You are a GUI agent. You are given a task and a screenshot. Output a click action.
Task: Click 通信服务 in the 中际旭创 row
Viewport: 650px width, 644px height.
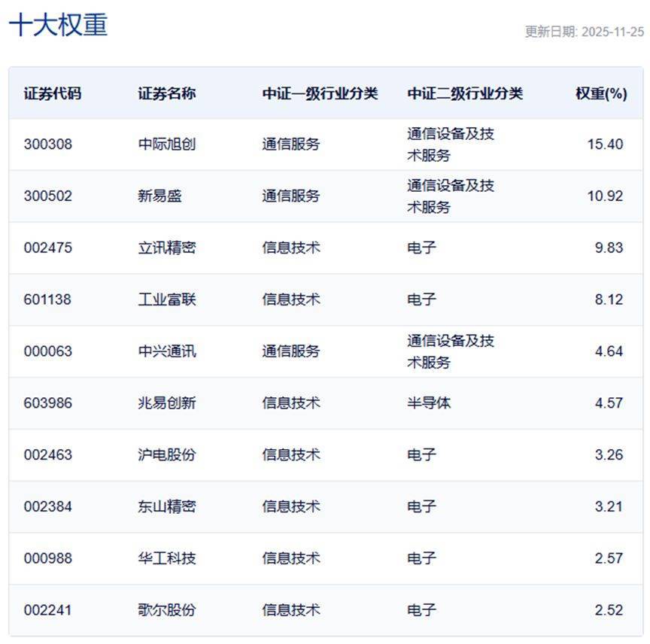click(x=291, y=144)
